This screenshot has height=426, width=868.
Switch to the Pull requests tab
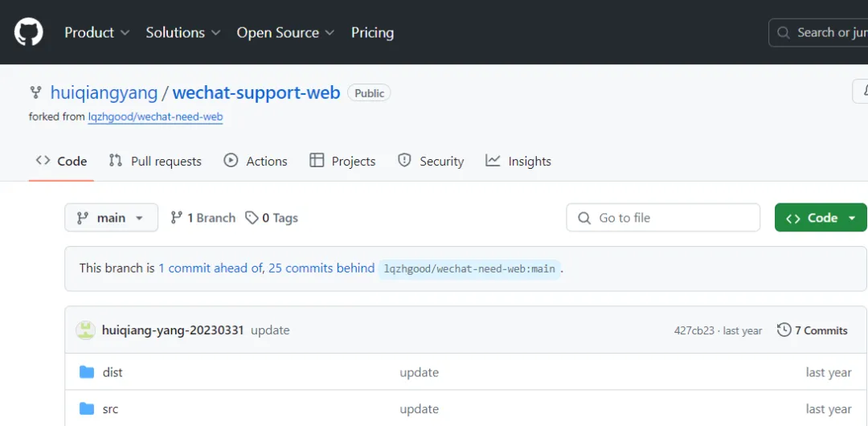(155, 161)
